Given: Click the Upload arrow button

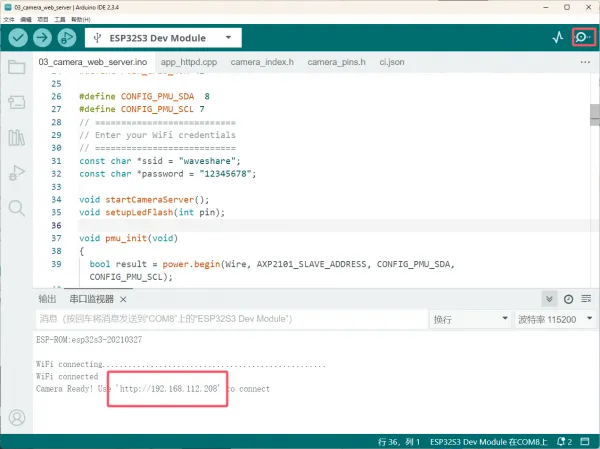Looking at the screenshot, I should point(42,37).
